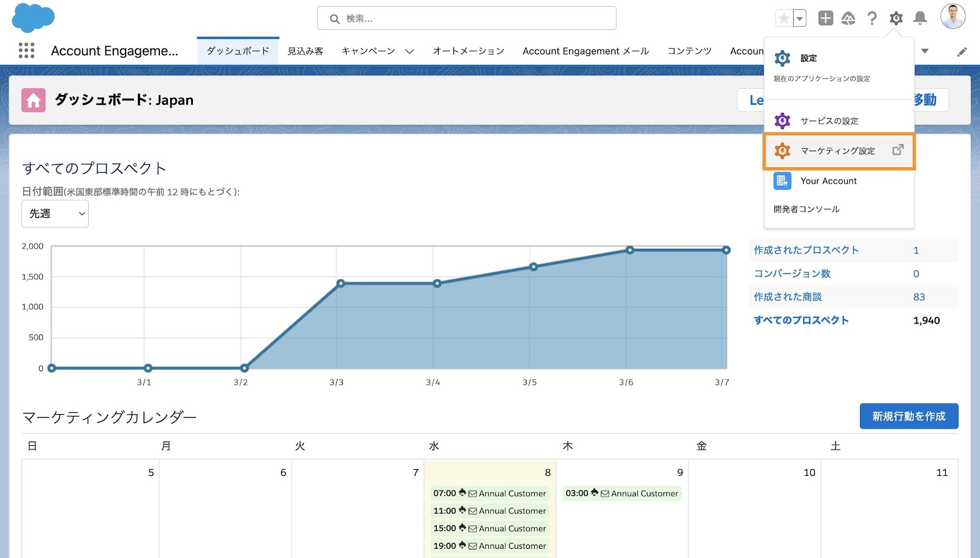Click the search magnifier icon

tap(334, 19)
